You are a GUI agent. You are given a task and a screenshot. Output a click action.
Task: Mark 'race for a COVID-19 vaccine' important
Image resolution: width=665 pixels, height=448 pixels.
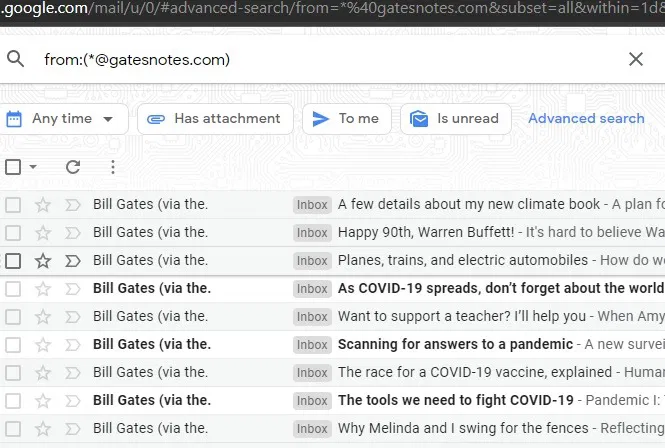point(73,373)
